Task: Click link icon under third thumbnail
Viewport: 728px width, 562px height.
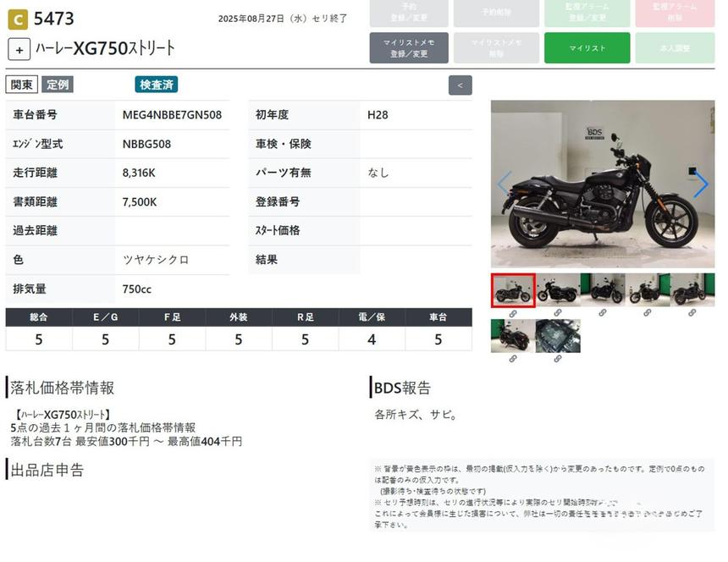Action: 602,312
